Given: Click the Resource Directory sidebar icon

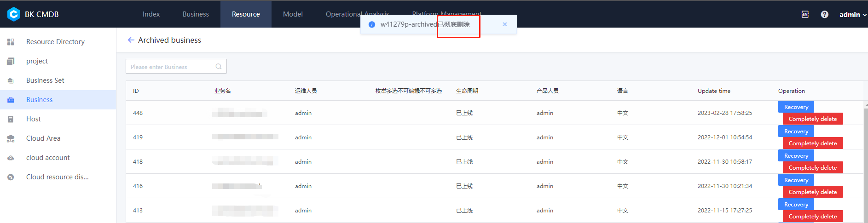Looking at the screenshot, I should point(11,42).
